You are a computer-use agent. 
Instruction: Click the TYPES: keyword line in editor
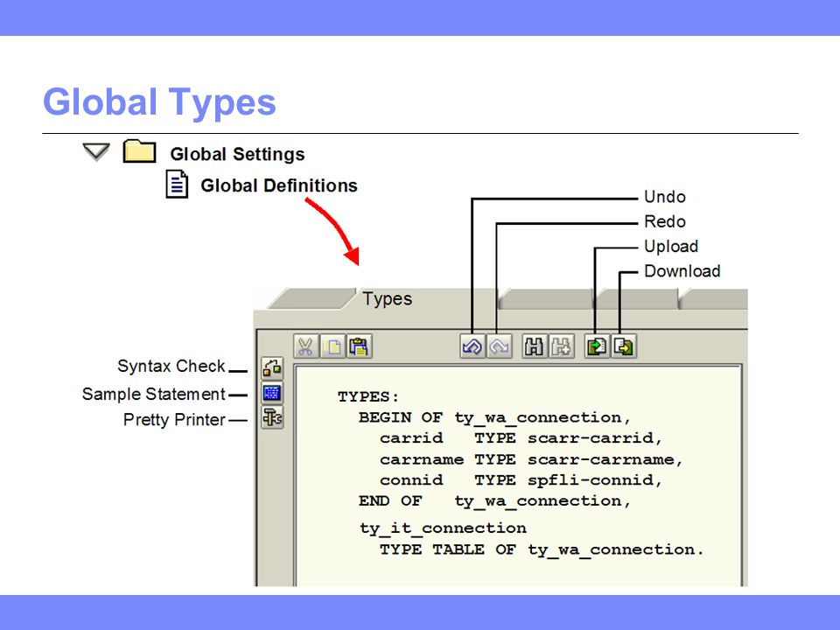click(x=368, y=397)
